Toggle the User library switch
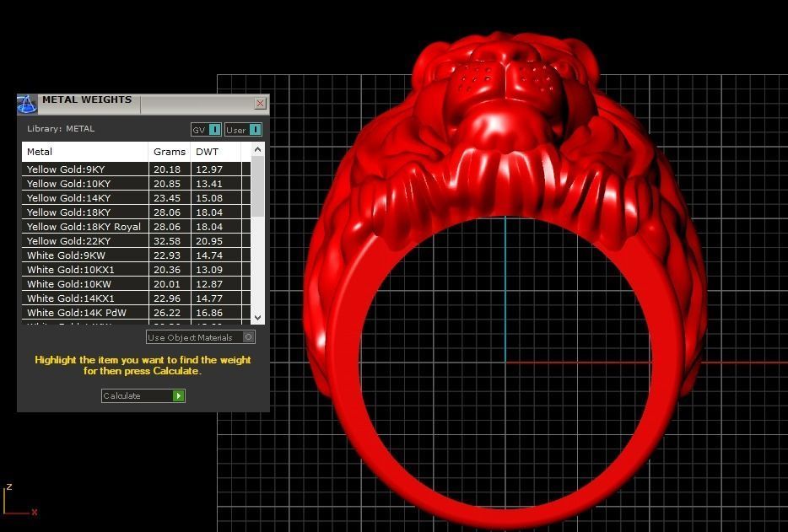Viewport: 788px width, 532px height. (243, 130)
